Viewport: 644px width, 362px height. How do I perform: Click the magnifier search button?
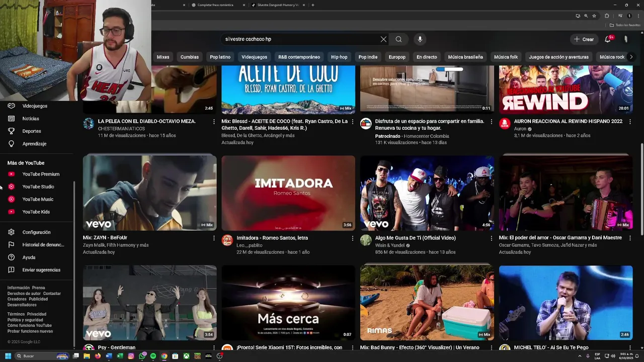[x=398, y=39]
